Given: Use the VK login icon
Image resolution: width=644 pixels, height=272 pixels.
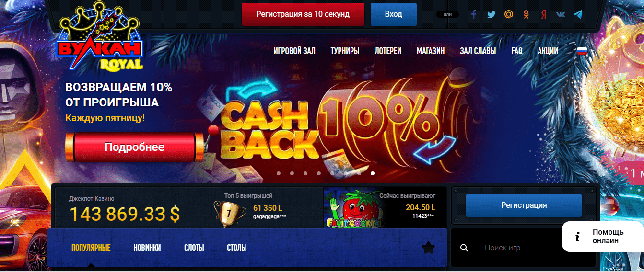Looking at the screenshot, I should coord(561,14).
